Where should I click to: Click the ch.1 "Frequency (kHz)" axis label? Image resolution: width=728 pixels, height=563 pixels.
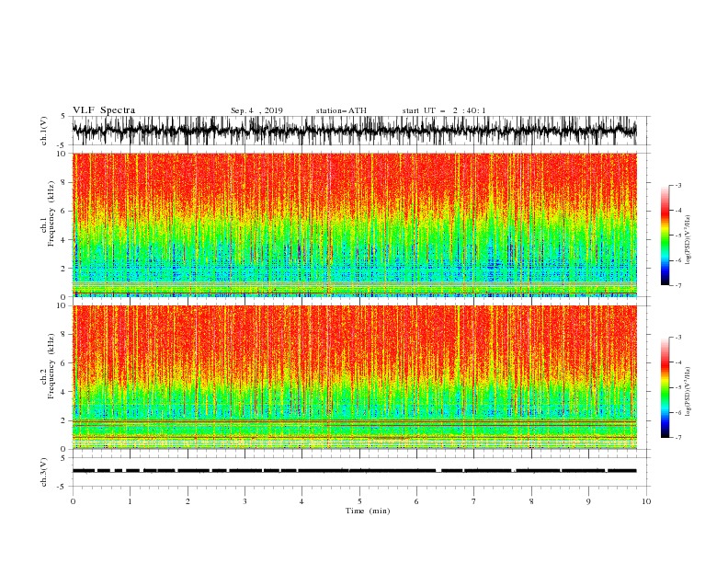(x=51, y=213)
